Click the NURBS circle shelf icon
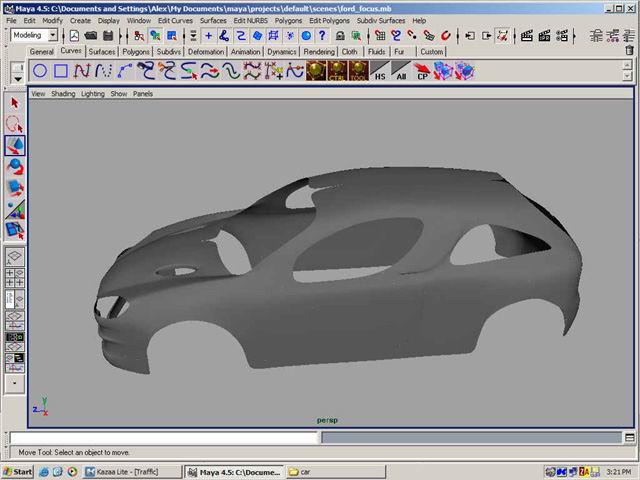 (40, 71)
